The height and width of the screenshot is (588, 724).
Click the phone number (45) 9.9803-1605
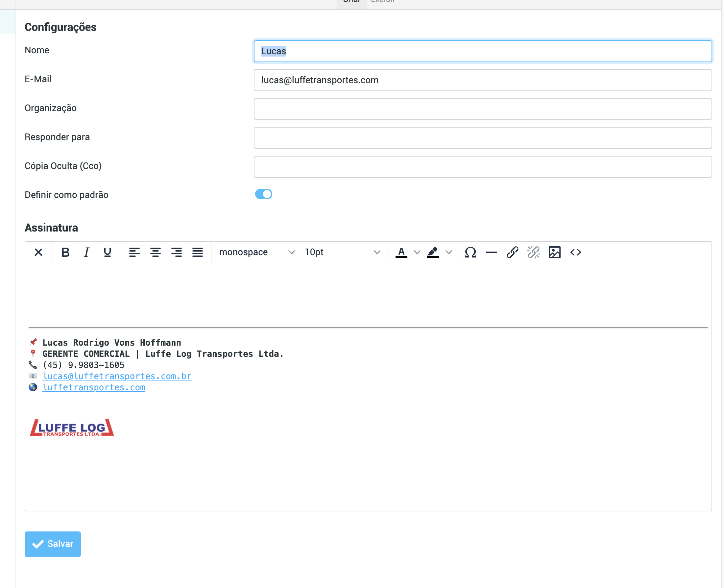coord(83,365)
